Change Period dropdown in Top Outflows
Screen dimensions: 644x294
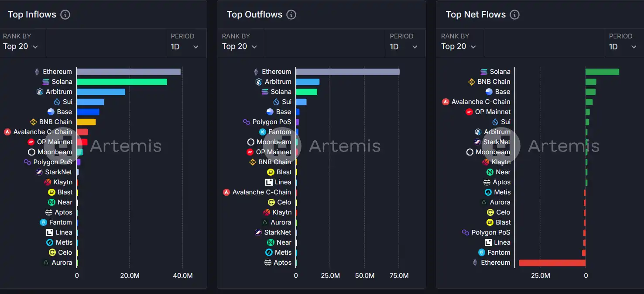(404, 46)
